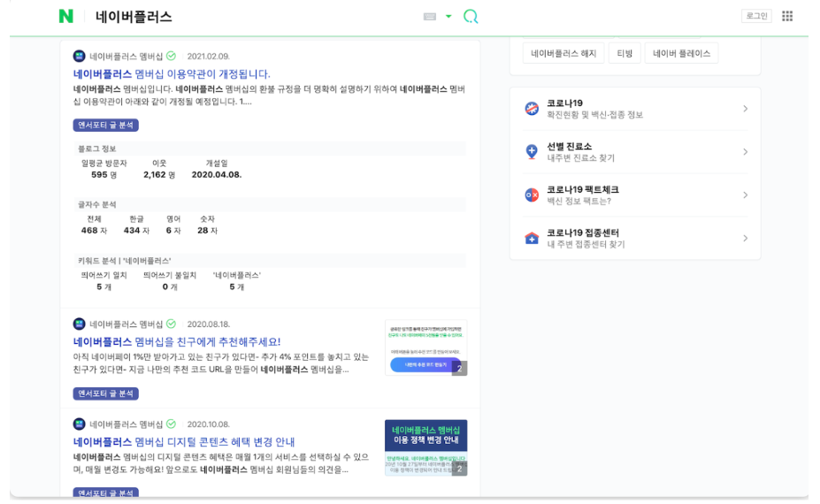
Task: Click 엔서포터 글 분석 under 추천해주세요 post
Action: click(105, 393)
